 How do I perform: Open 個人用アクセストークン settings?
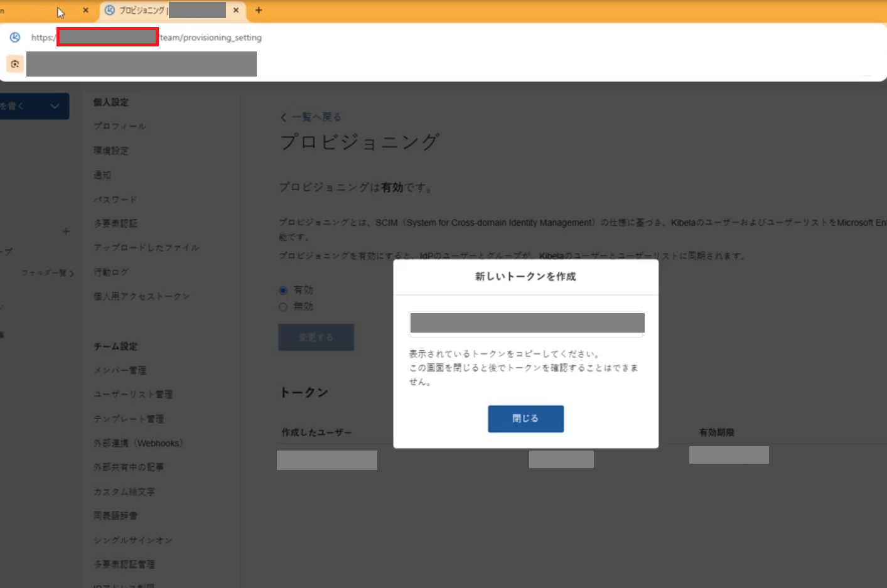[x=142, y=296]
